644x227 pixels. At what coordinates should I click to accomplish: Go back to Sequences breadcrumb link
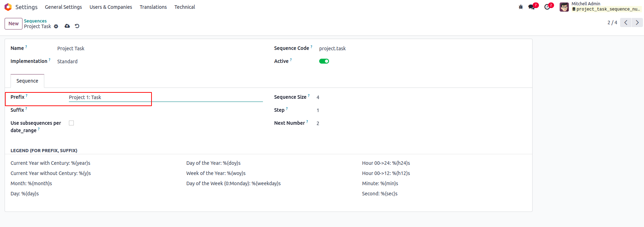35,21
